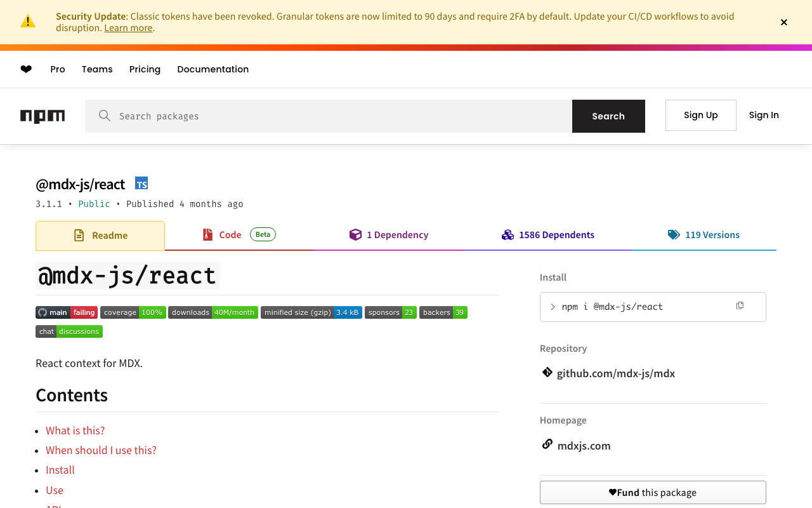Click the homepage link chain icon
Image resolution: width=812 pixels, height=508 pixels.
pyautogui.click(x=547, y=444)
